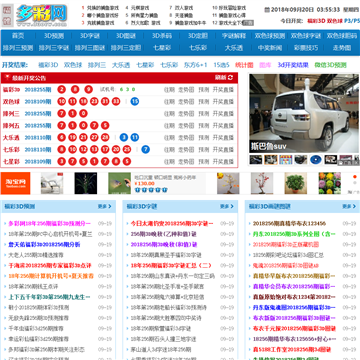This screenshot has height=360, width=360.
Task: Click the 多彩网 site logo
Action: tap(41, 15)
